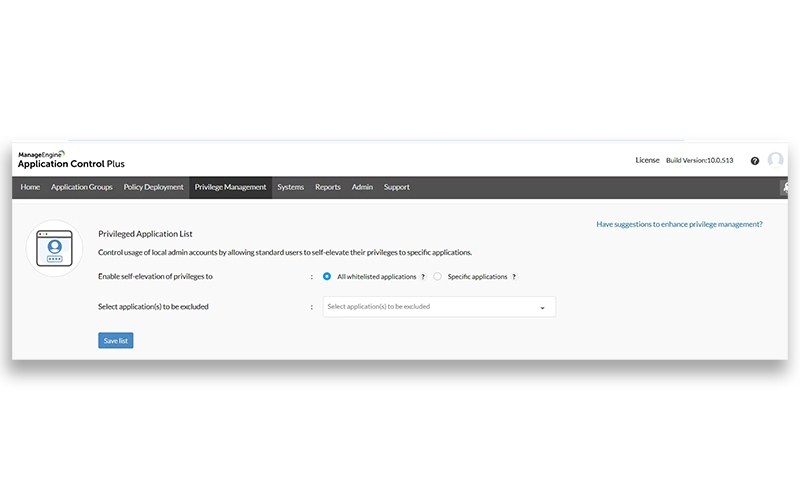Expand the excluded applications dropdown arrow
Screen dimensions: 800x500
[542, 308]
